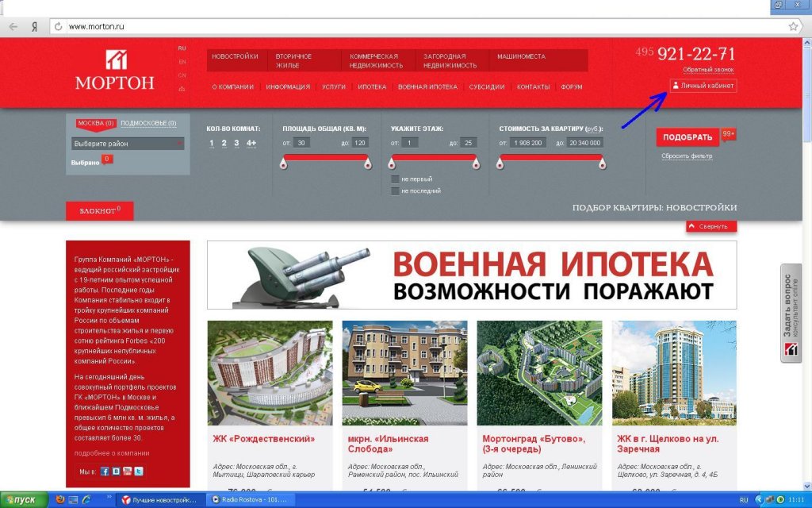Switch to the Radio Rostova taskbar window
This screenshot has width=812, height=508.
click(250, 500)
